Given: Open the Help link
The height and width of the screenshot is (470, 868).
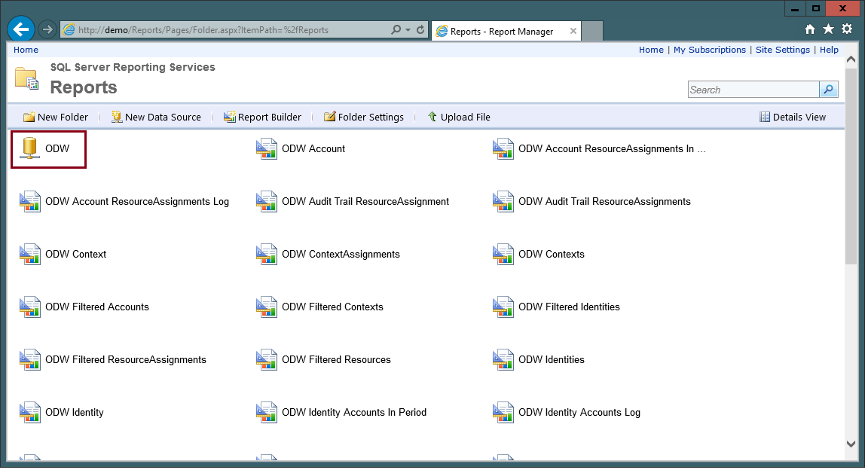Looking at the screenshot, I should [x=830, y=50].
